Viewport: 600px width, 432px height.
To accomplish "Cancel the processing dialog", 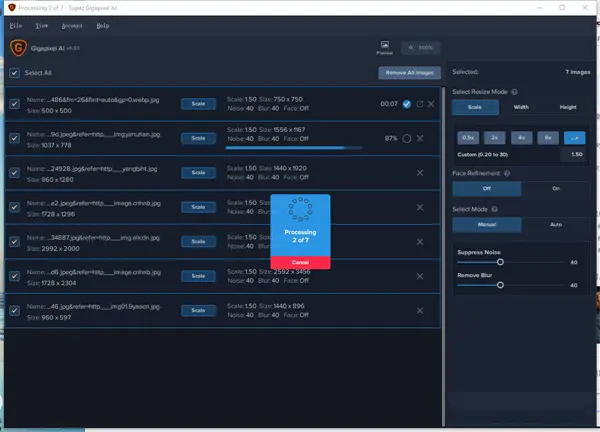I will tap(300, 261).
